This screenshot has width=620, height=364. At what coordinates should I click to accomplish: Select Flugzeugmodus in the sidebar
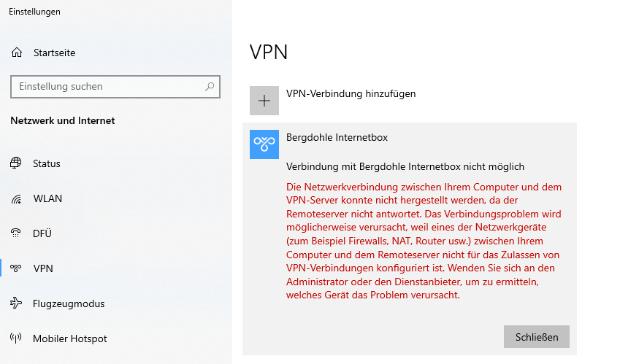tap(69, 303)
